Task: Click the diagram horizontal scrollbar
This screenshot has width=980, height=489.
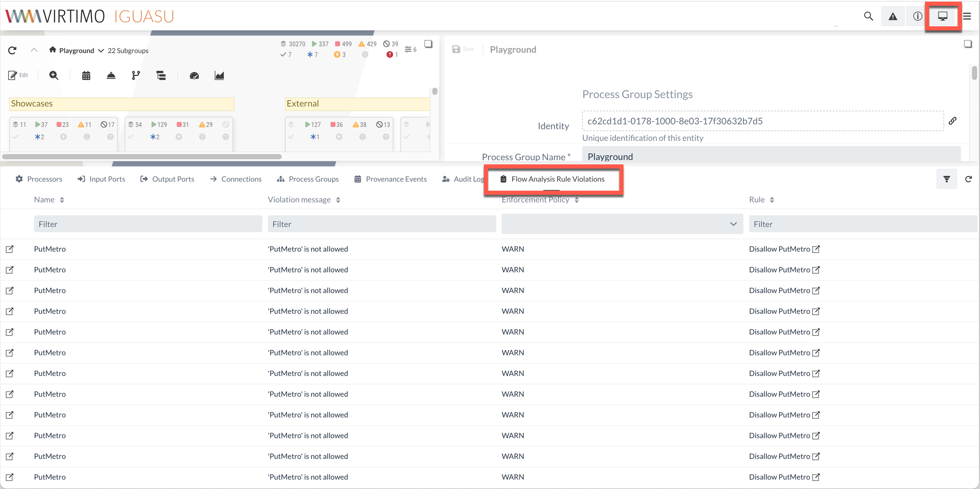Action: point(142,157)
